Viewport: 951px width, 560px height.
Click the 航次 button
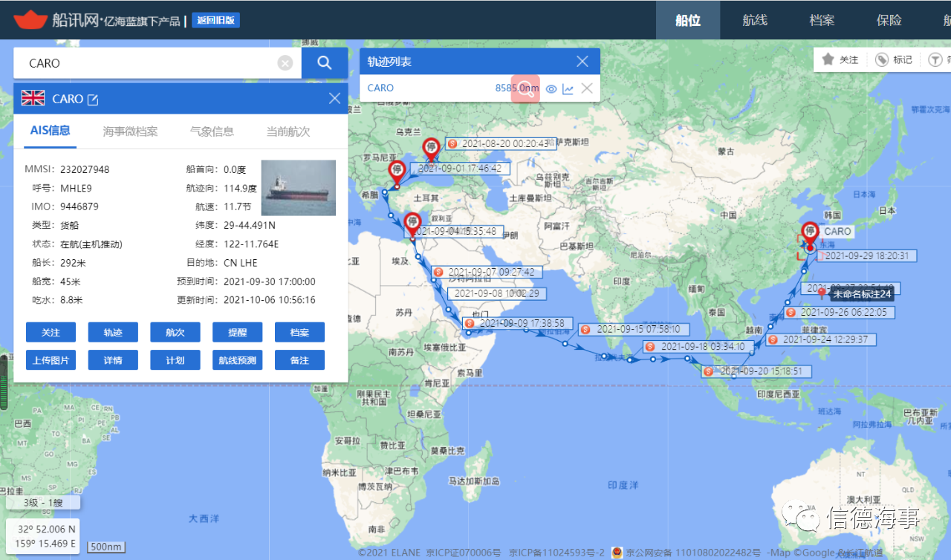click(x=175, y=332)
